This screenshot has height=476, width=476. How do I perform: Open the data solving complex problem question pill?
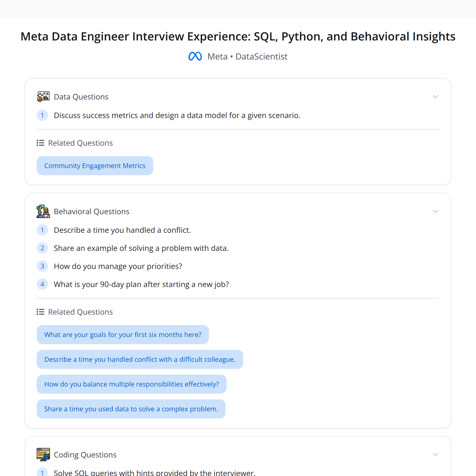click(131, 409)
